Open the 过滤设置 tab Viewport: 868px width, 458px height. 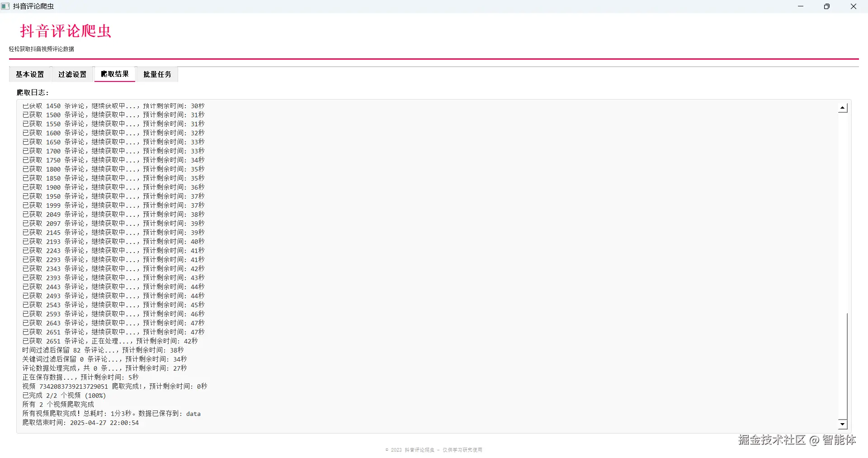tap(72, 75)
